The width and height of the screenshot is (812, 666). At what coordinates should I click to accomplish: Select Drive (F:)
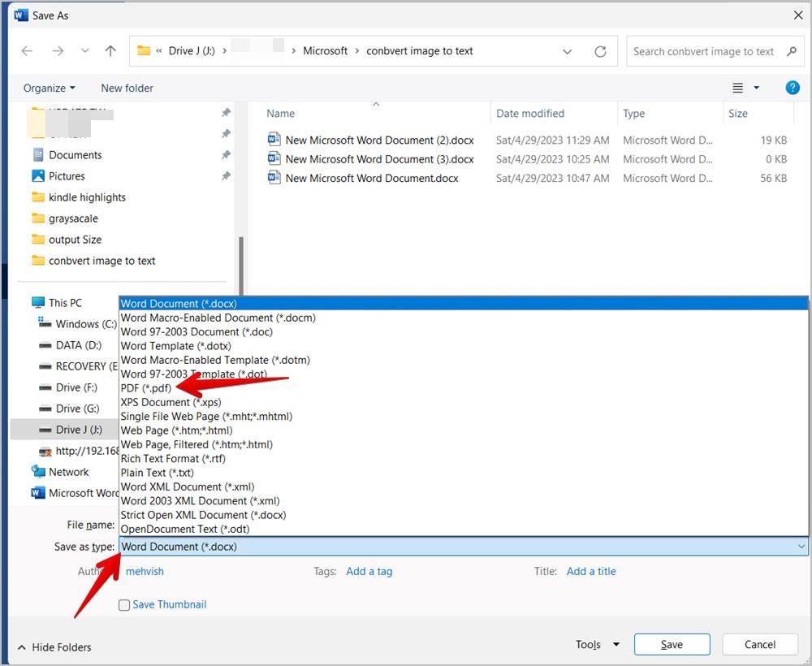[76, 387]
